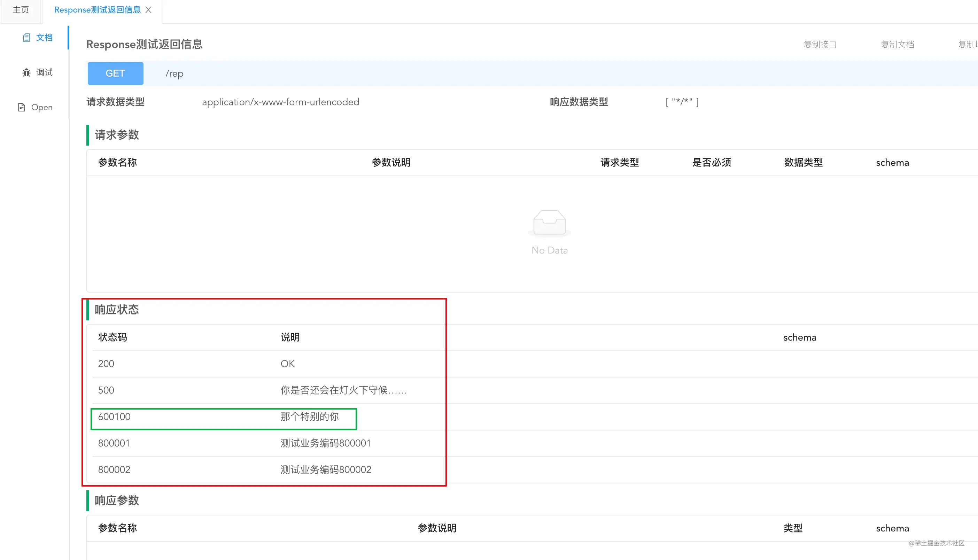Click the 请求数据类型 label
This screenshot has height=560, width=978.
pyautogui.click(x=115, y=102)
